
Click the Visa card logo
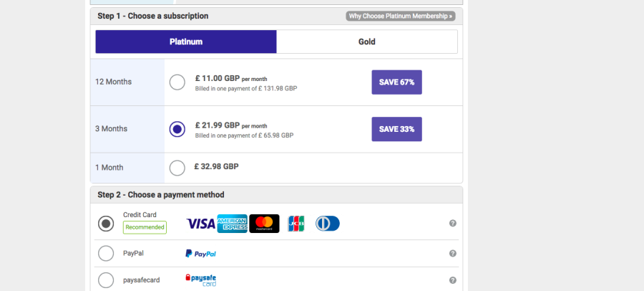(x=201, y=224)
